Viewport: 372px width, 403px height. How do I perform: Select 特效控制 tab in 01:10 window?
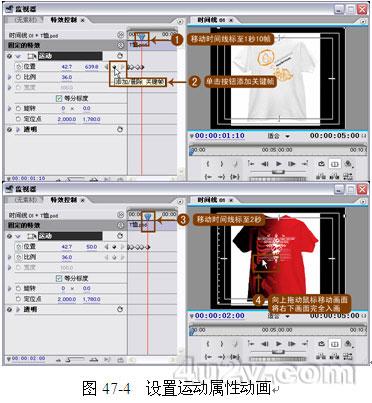(x=63, y=20)
